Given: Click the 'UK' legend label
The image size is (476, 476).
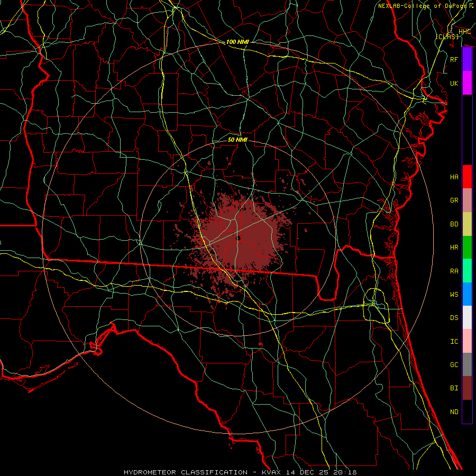Looking at the screenshot, I should pyautogui.click(x=454, y=83).
